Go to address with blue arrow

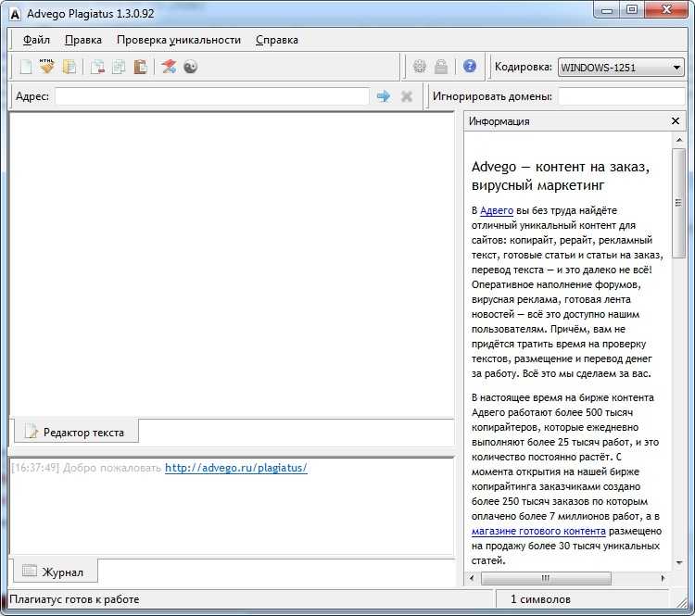384,96
